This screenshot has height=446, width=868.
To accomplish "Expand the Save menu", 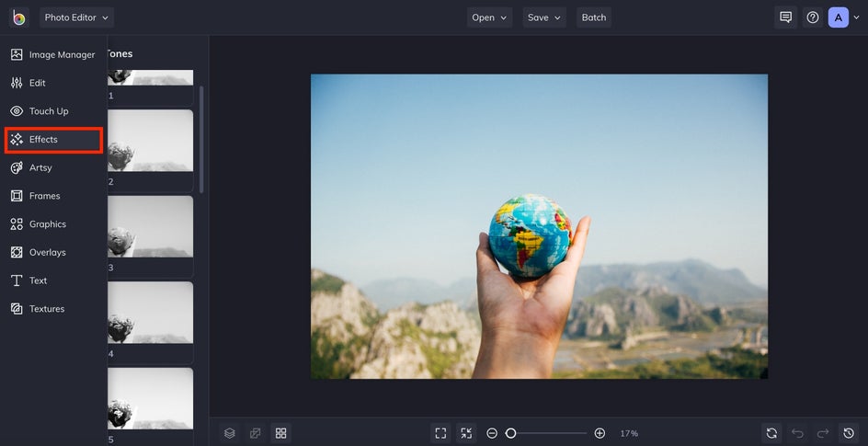I will coord(544,17).
